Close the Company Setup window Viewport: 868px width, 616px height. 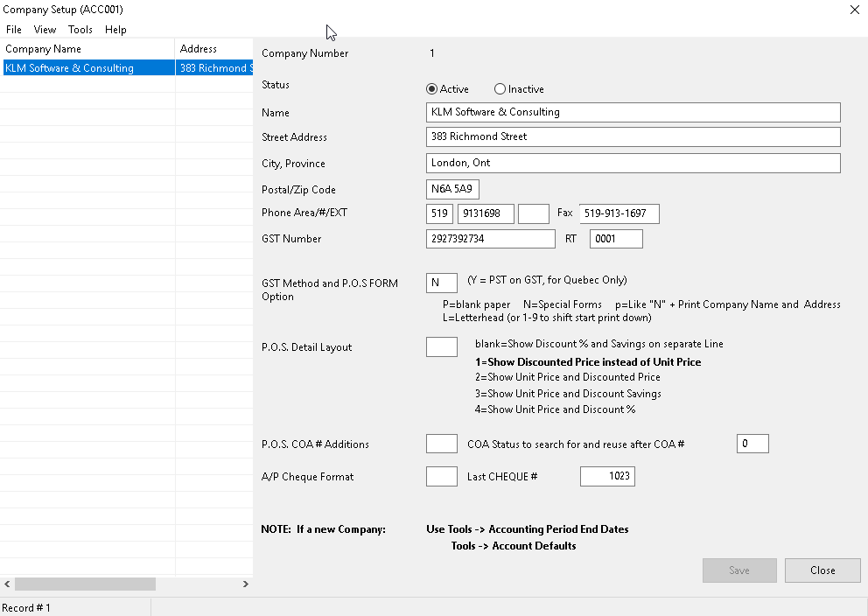855,10
